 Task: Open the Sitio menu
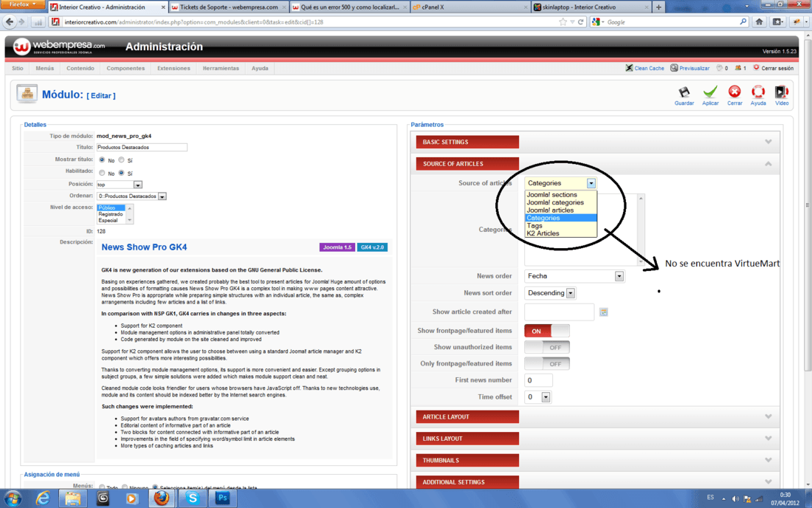(x=18, y=69)
